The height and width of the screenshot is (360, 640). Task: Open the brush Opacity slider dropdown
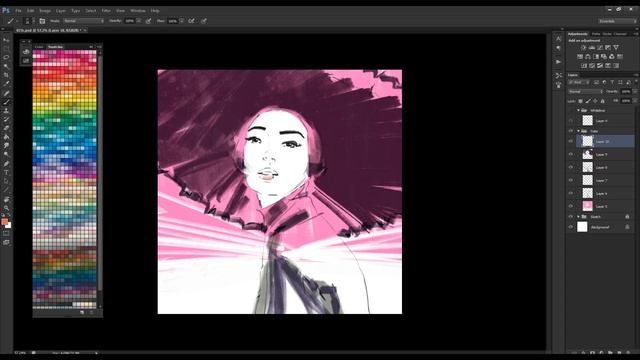(x=139, y=21)
